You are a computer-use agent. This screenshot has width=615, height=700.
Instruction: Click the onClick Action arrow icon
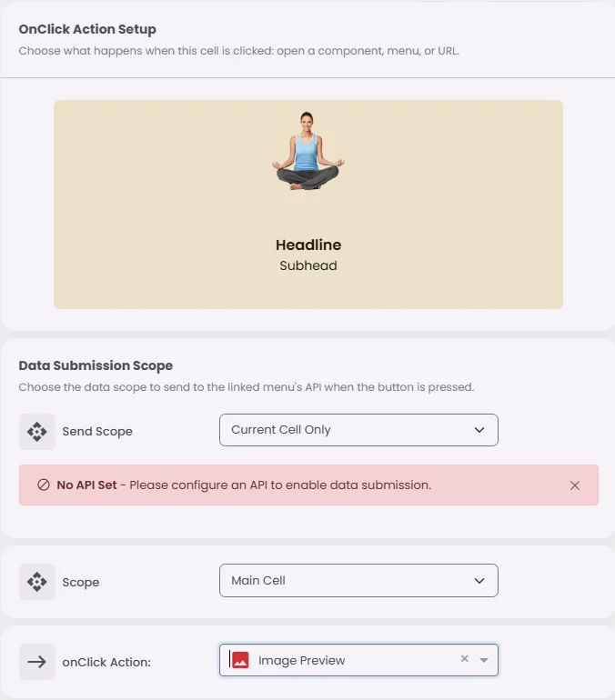pos(37,662)
